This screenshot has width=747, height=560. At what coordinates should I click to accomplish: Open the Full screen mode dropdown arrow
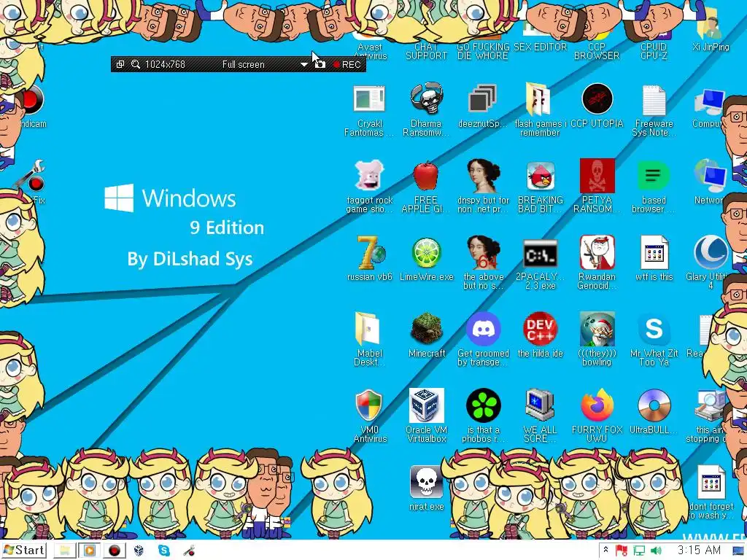pyautogui.click(x=303, y=64)
